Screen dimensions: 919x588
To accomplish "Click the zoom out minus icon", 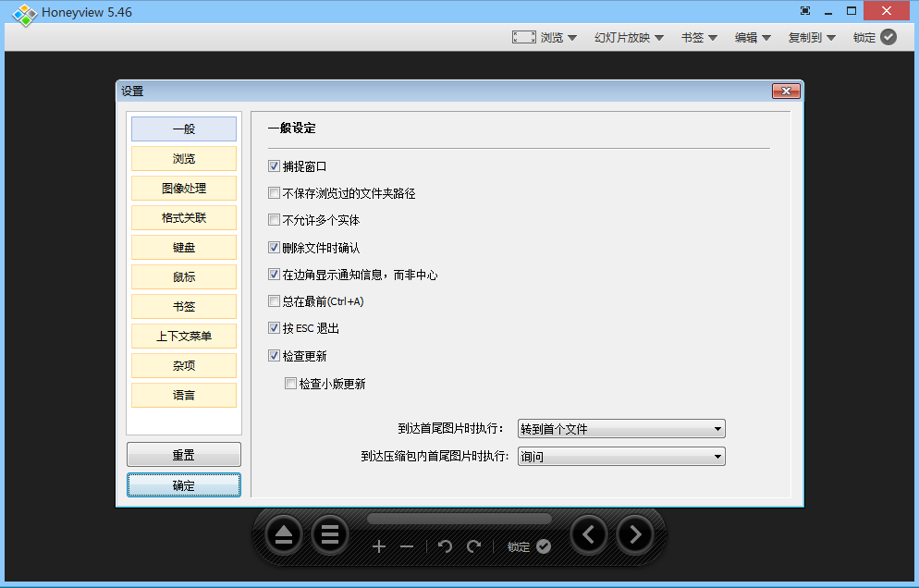I will (x=407, y=546).
